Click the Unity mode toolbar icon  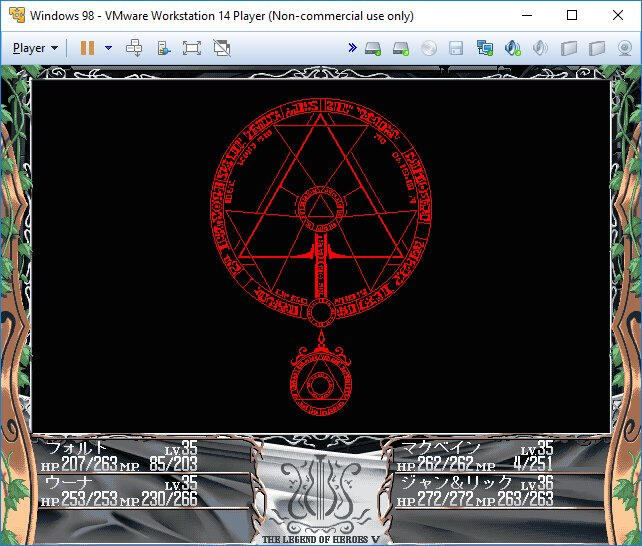tap(164, 48)
